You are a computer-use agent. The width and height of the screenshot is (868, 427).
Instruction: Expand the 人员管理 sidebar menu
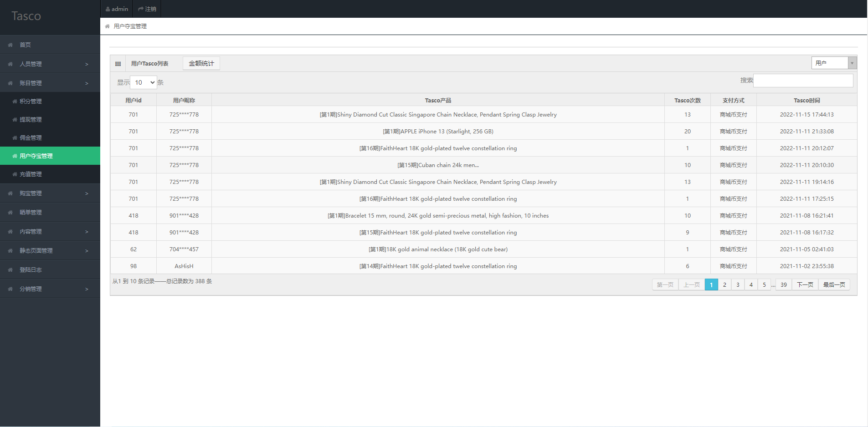pyautogui.click(x=50, y=64)
